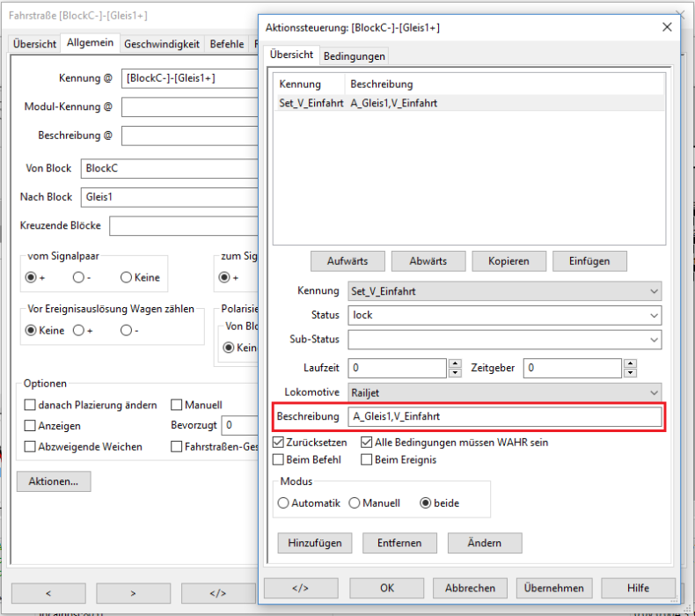695x616 pixels.
Task: Enable the Beim Ereignis checkbox
Action: 367,459
